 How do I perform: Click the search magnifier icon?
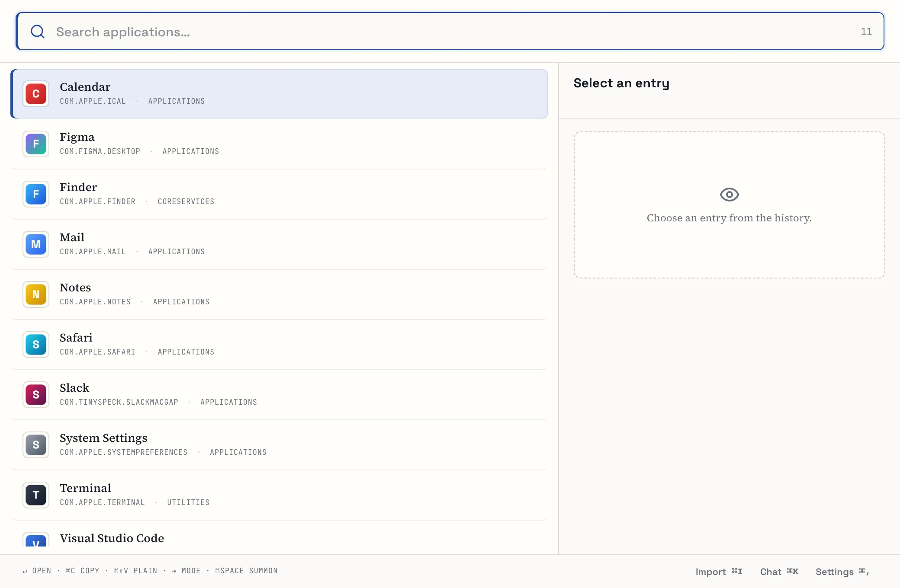tap(38, 31)
